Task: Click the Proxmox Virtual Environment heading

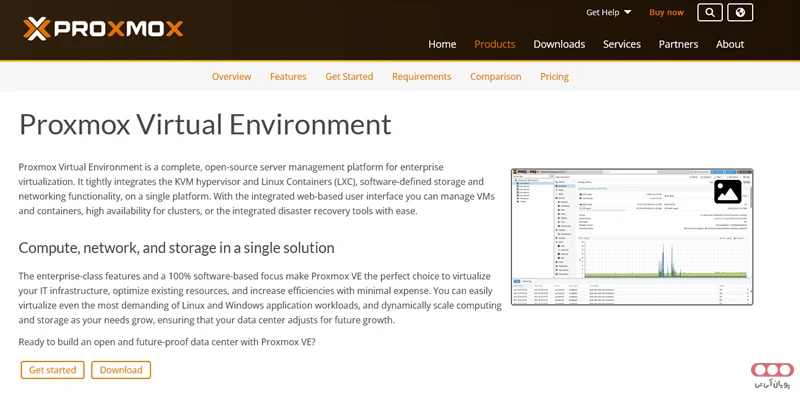Action: (205, 125)
